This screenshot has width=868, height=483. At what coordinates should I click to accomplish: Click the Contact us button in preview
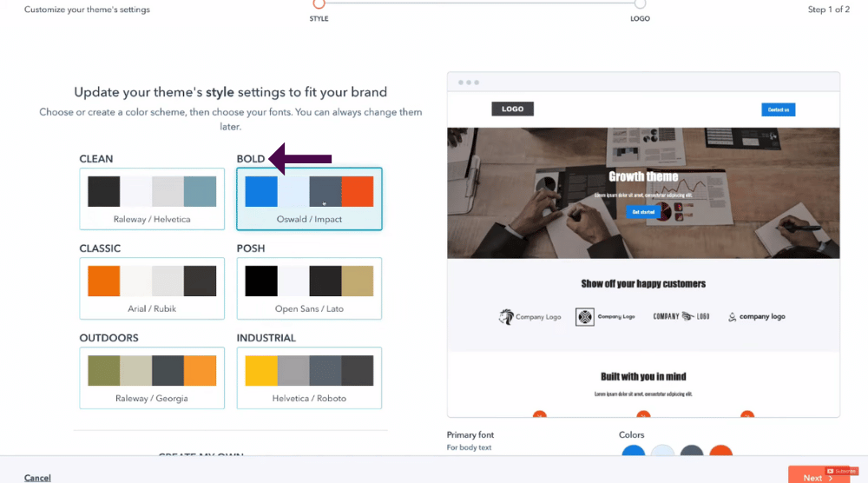point(779,109)
